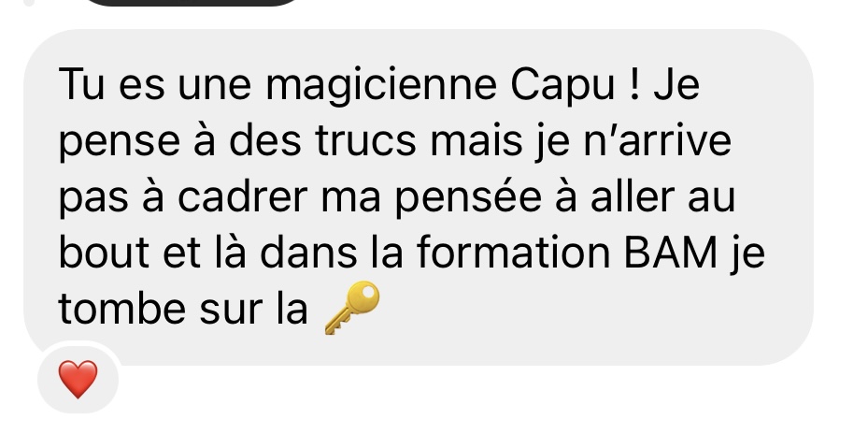Screen dimensions: 868x434
Task: Select the gray incoming message bubble
Action: 418,197
